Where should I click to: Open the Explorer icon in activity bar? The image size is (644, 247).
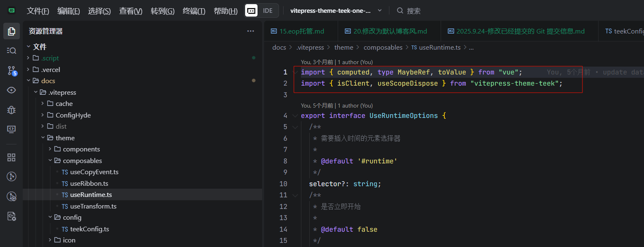click(x=12, y=31)
